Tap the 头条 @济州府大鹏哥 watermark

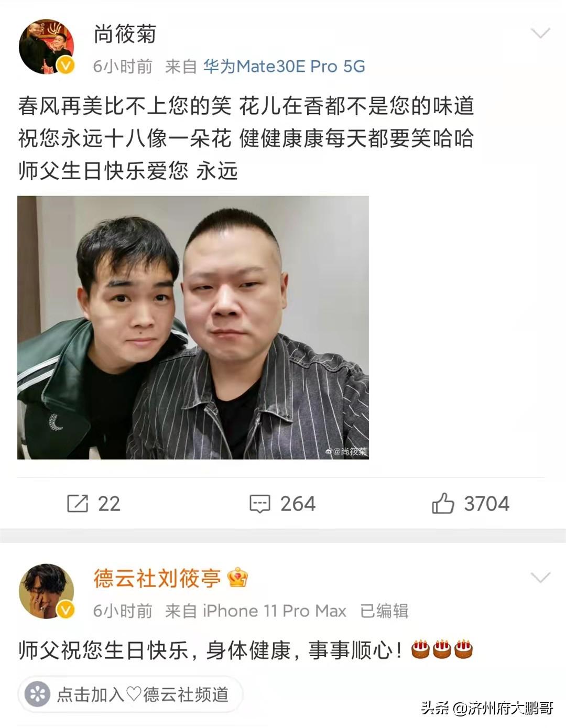pos(487,708)
